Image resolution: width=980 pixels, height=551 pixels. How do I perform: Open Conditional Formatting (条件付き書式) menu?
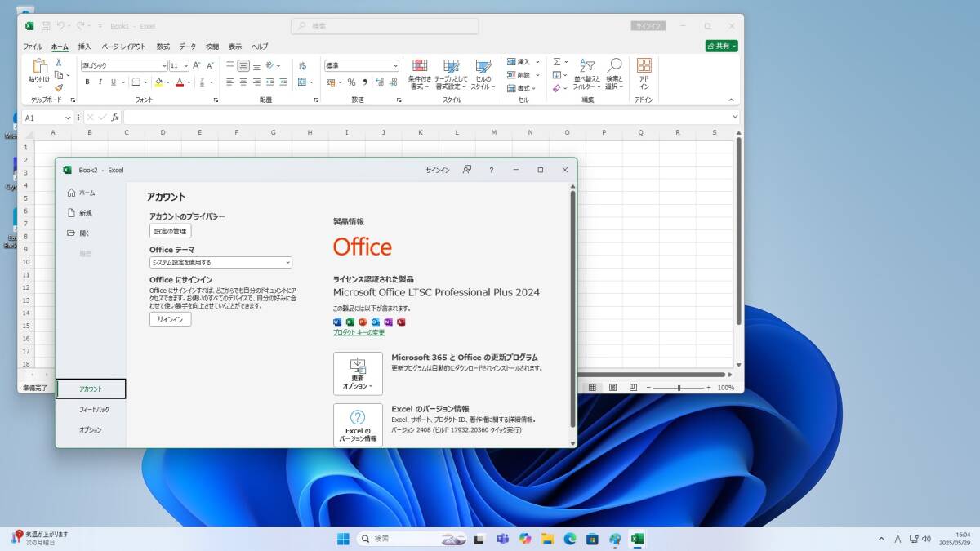point(420,74)
